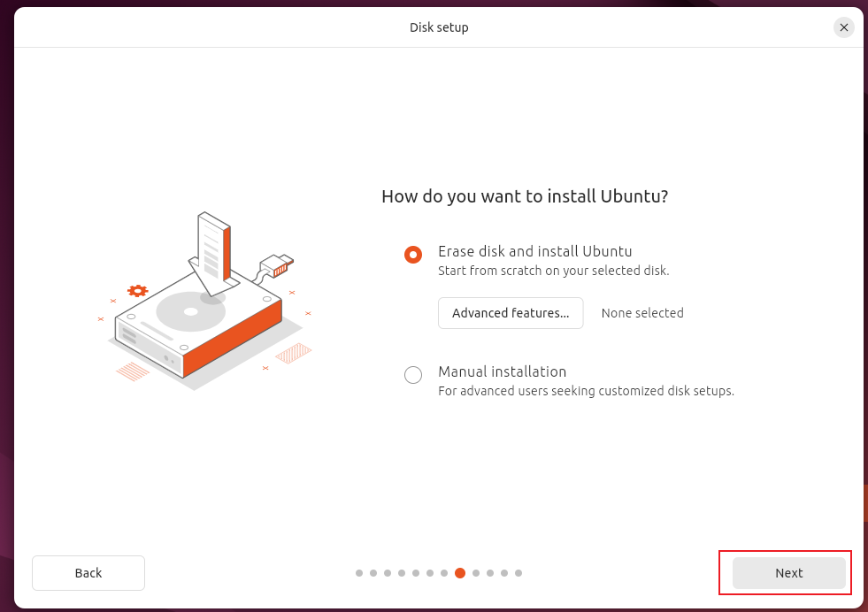Image resolution: width=868 pixels, height=612 pixels.
Task: Go back with the Back button
Action: [88, 573]
